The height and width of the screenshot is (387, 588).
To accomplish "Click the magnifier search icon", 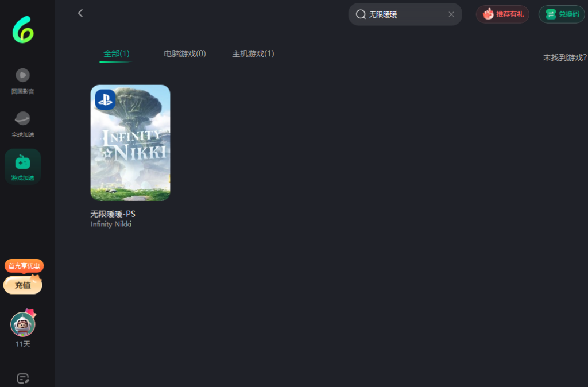I will coord(361,14).
